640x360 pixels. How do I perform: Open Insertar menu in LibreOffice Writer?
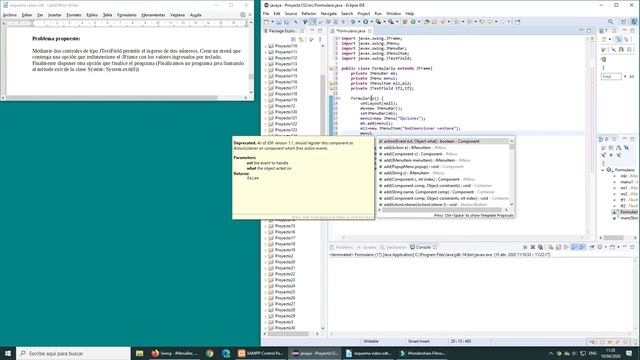click(x=54, y=15)
